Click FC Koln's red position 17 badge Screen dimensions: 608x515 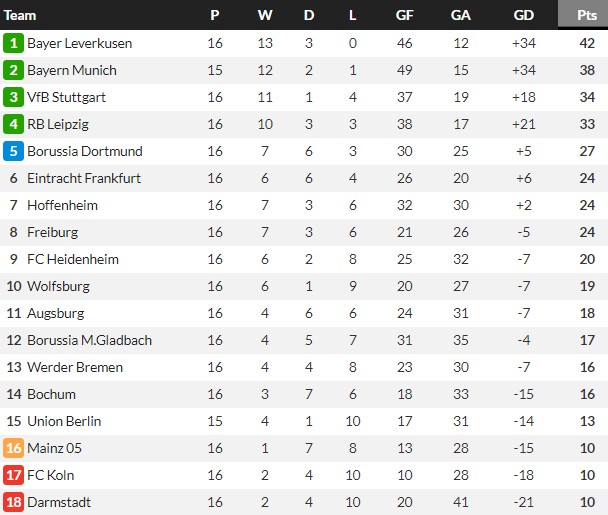14,475
